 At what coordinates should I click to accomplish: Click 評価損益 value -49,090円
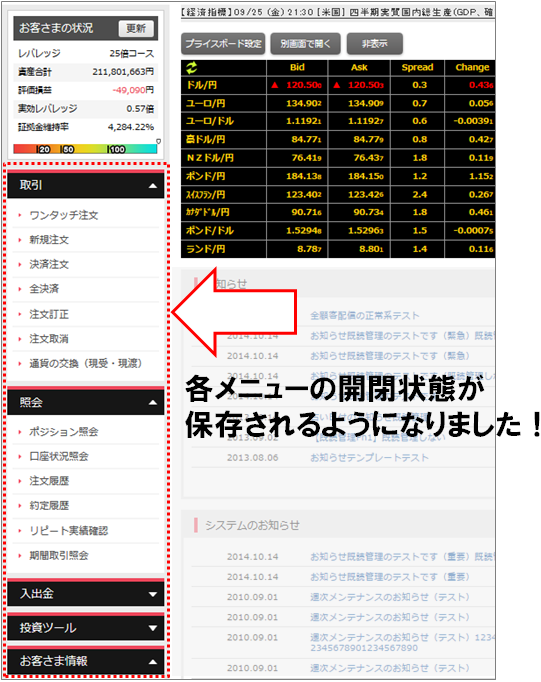[x=133, y=90]
